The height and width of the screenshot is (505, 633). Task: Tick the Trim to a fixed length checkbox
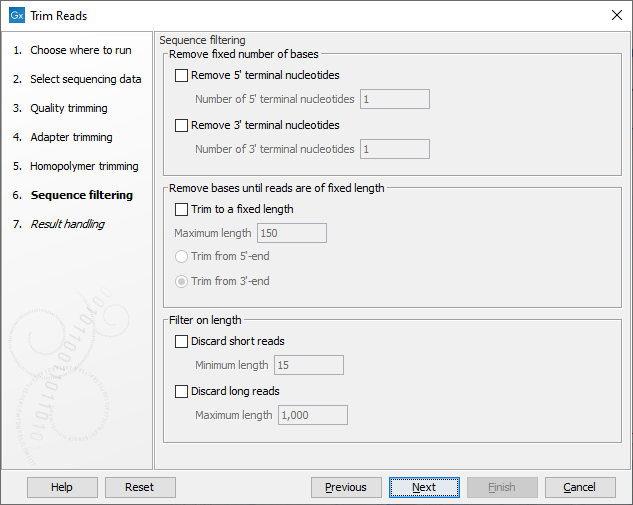(x=181, y=210)
